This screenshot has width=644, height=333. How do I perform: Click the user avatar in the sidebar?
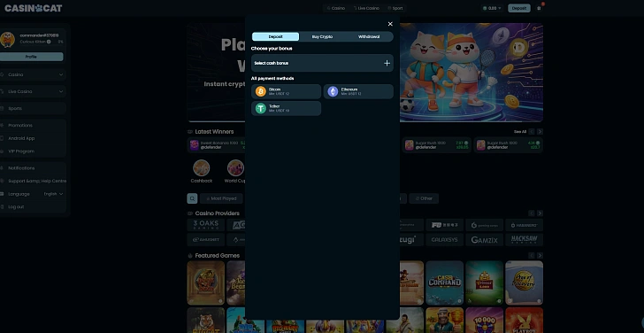tap(7, 40)
